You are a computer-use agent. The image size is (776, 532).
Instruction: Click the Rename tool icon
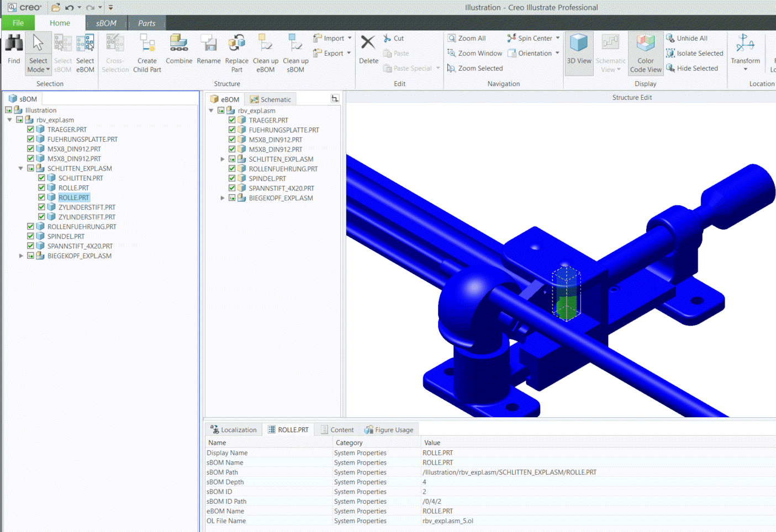(x=208, y=44)
